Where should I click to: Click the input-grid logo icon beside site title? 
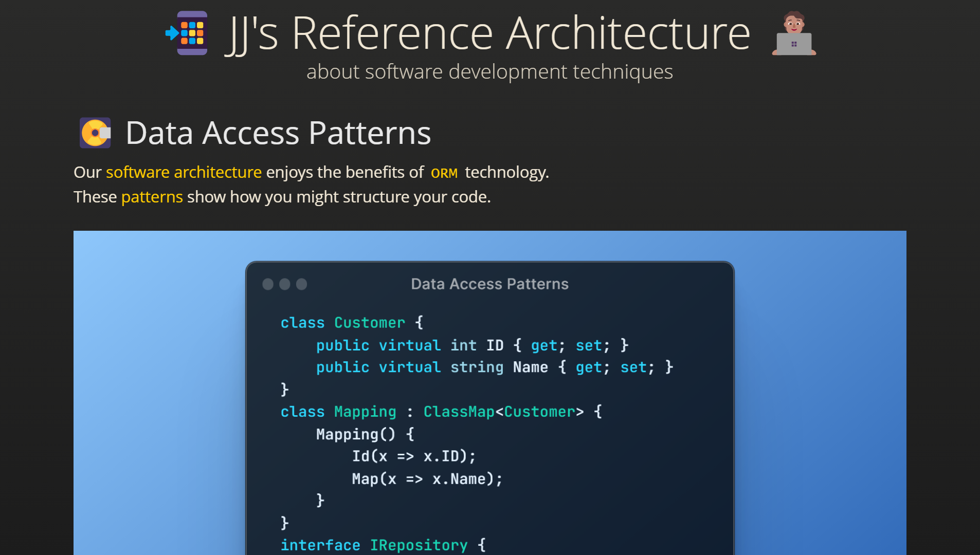187,33
